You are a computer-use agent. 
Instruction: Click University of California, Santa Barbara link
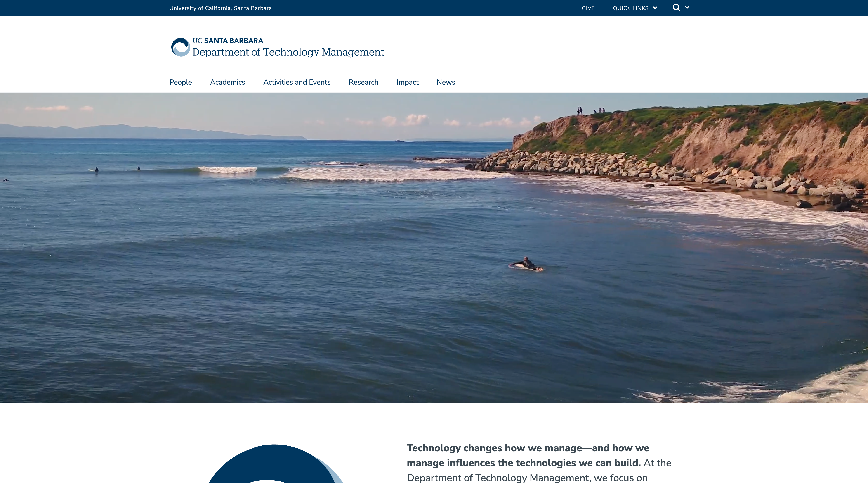[221, 8]
